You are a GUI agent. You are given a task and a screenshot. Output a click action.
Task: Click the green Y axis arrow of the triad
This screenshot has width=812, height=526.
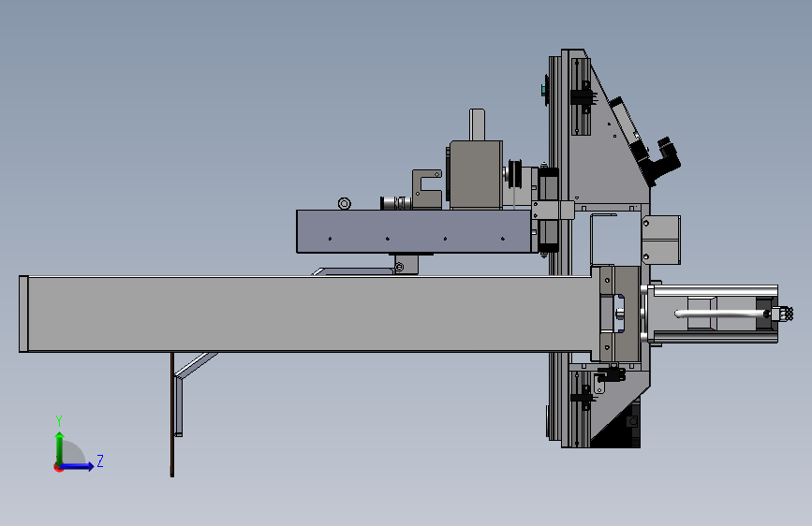[60, 446]
